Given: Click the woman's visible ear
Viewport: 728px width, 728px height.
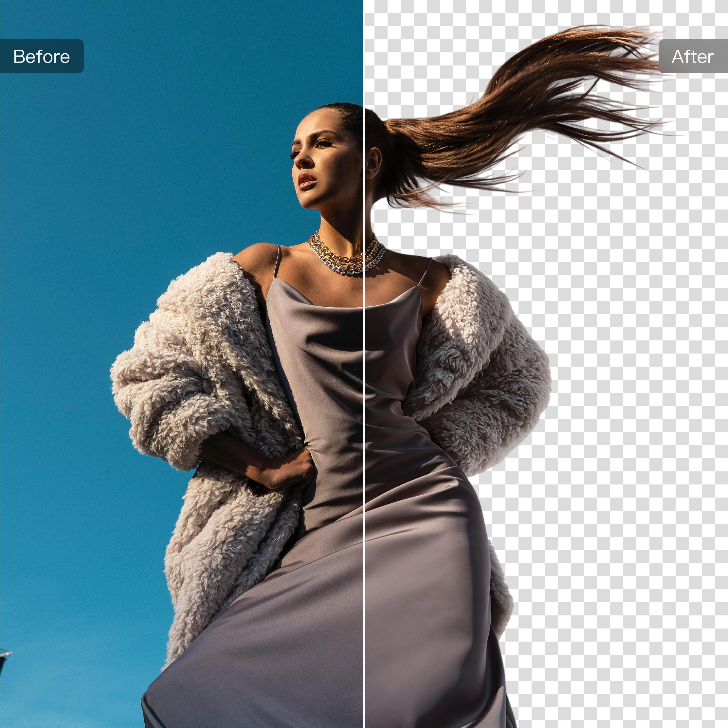Looking at the screenshot, I should 374,163.
